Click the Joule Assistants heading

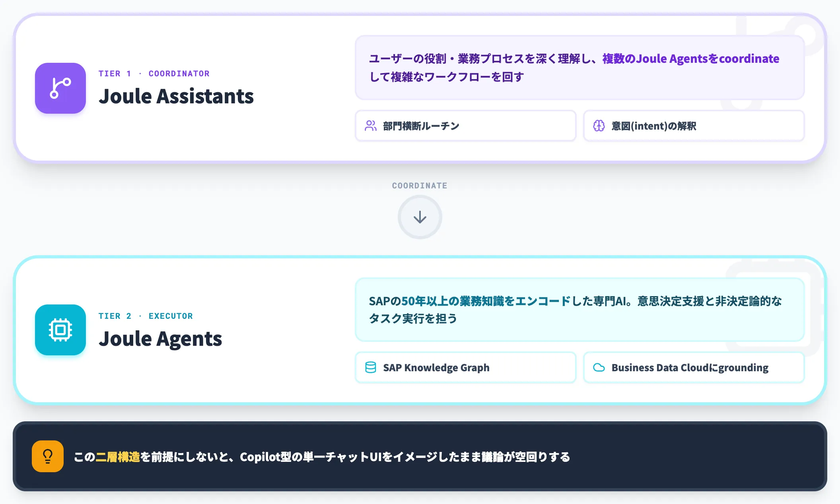[176, 96]
